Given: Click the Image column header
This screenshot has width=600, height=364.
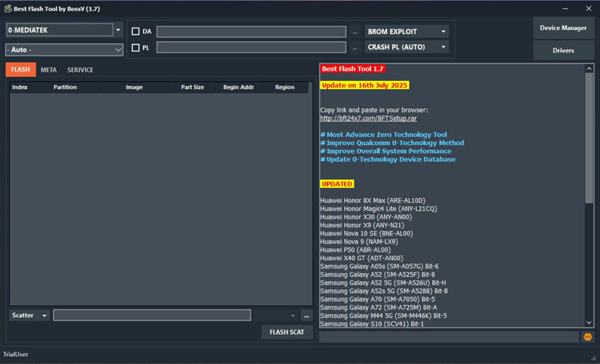Looking at the screenshot, I should pyautogui.click(x=135, y=87).
